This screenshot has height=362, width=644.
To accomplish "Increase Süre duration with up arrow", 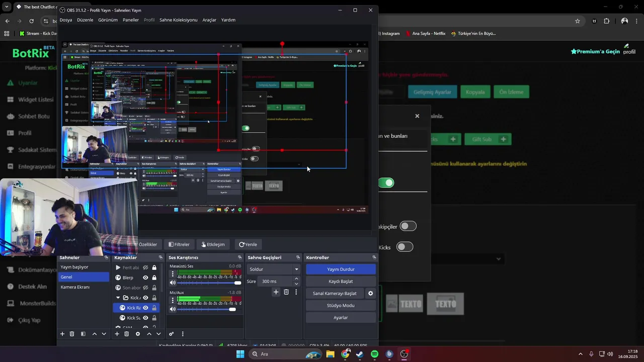I will coord(296,279).
